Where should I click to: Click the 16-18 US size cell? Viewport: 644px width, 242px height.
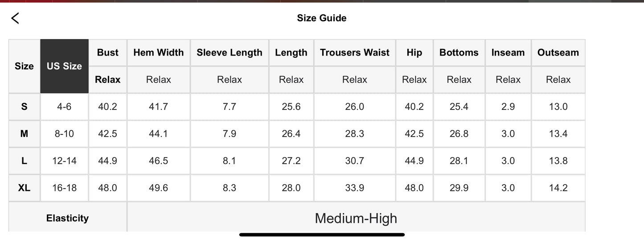(64, 188)
